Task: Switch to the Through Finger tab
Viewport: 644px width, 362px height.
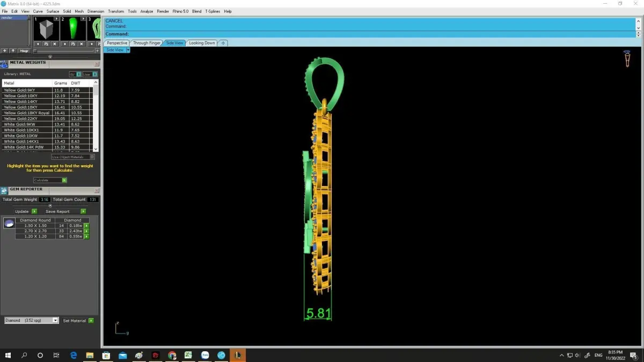Action: pos(147,43)
